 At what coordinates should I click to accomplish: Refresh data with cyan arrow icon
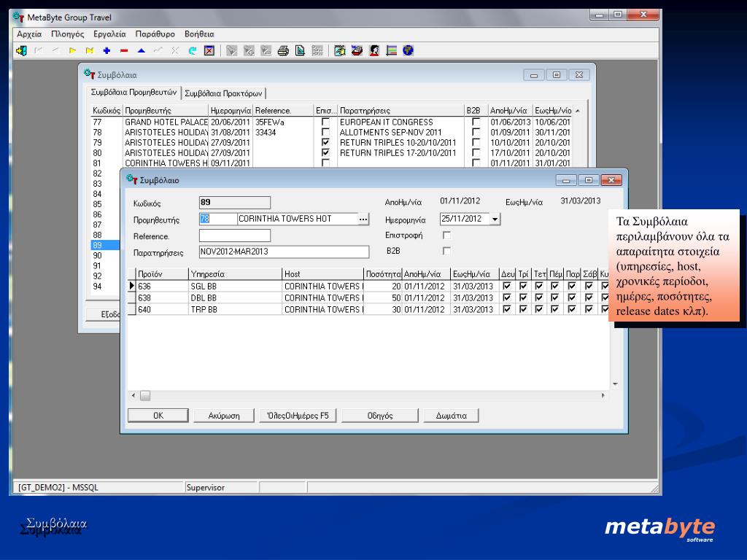coord(193,50)
